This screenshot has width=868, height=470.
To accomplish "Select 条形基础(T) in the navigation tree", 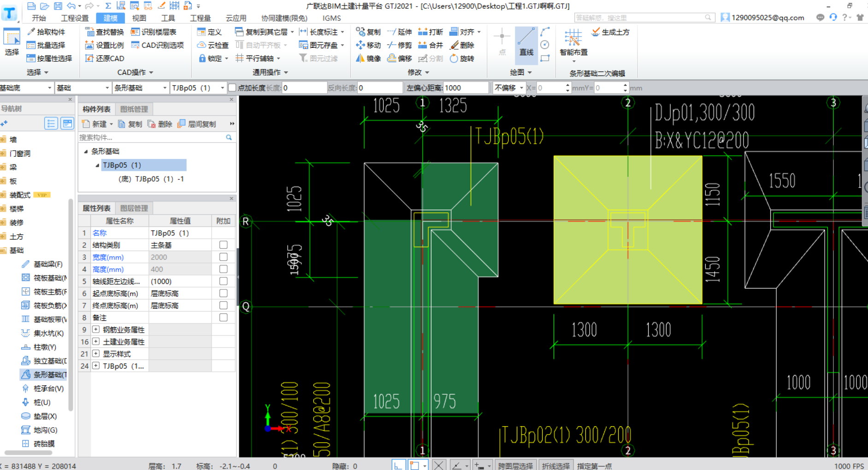I will (x=45, y=375).
